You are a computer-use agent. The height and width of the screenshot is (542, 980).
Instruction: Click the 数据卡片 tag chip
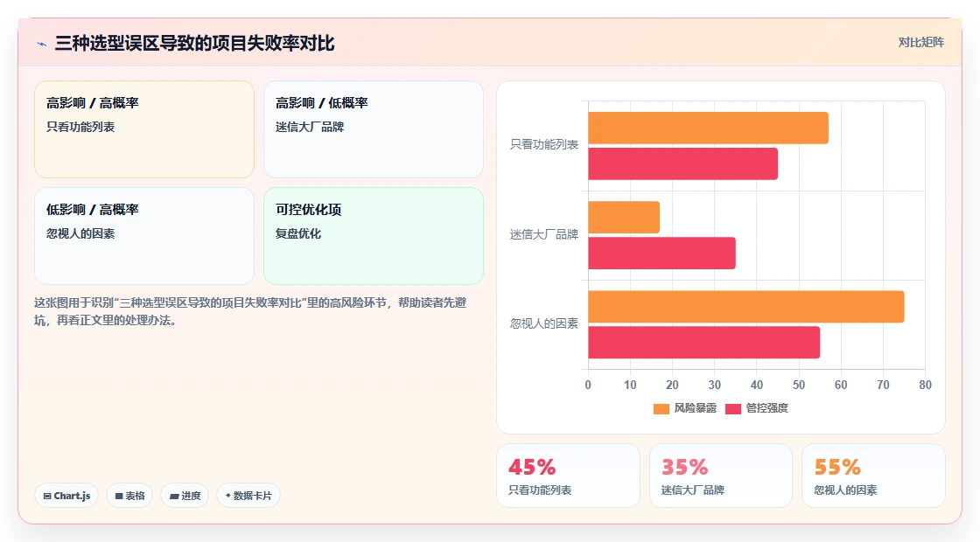pos(248,496)
